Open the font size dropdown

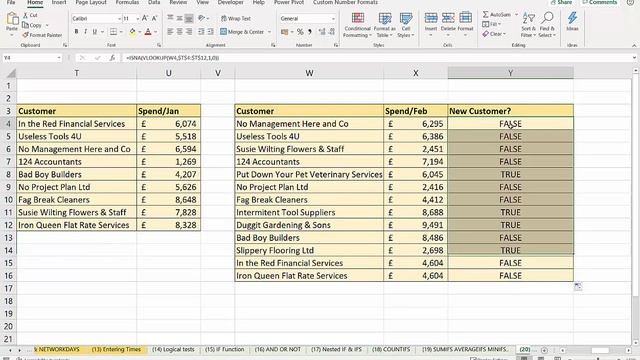(137, 19)
